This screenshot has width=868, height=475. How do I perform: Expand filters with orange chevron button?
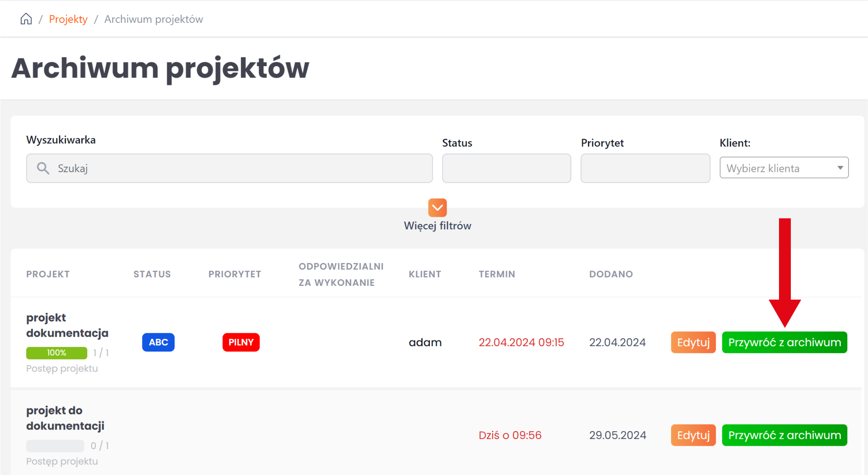(437, 208)
